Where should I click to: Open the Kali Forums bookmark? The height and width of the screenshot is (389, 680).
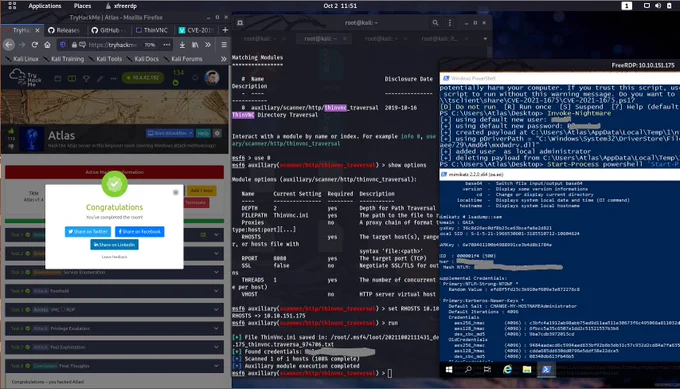click(183, 59)
